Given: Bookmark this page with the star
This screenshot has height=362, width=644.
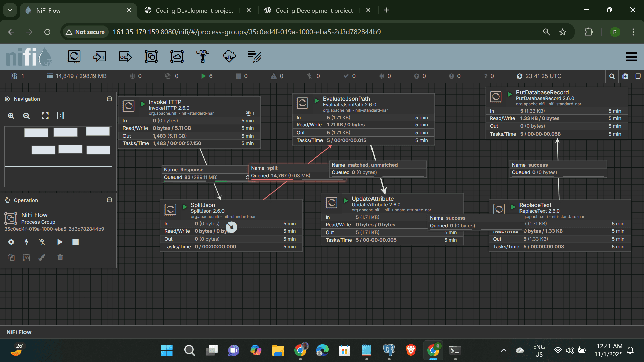Looking at the screenshot, I should tap(563, 32).
